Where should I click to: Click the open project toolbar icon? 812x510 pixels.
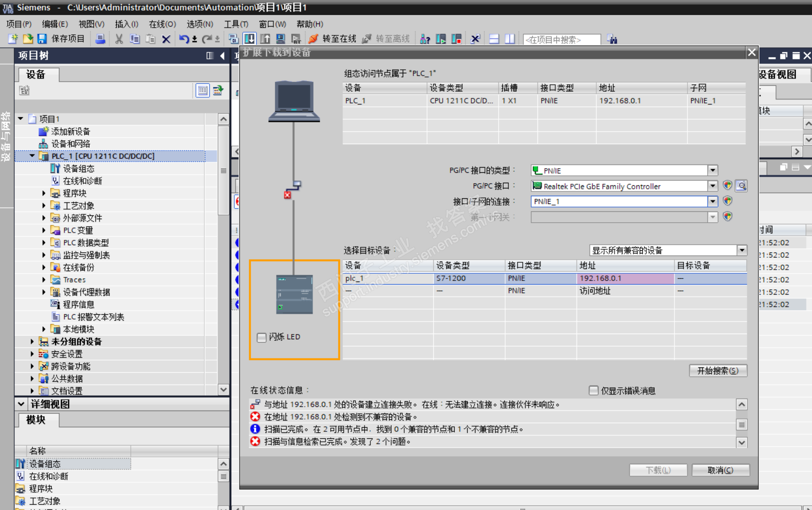coord(28,39)
